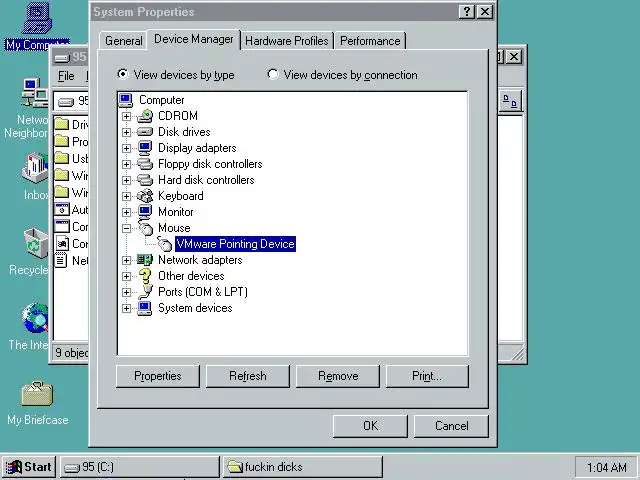Click the Keyboard device icon
This screenshot has height=480, width=640.
(145, 196)
